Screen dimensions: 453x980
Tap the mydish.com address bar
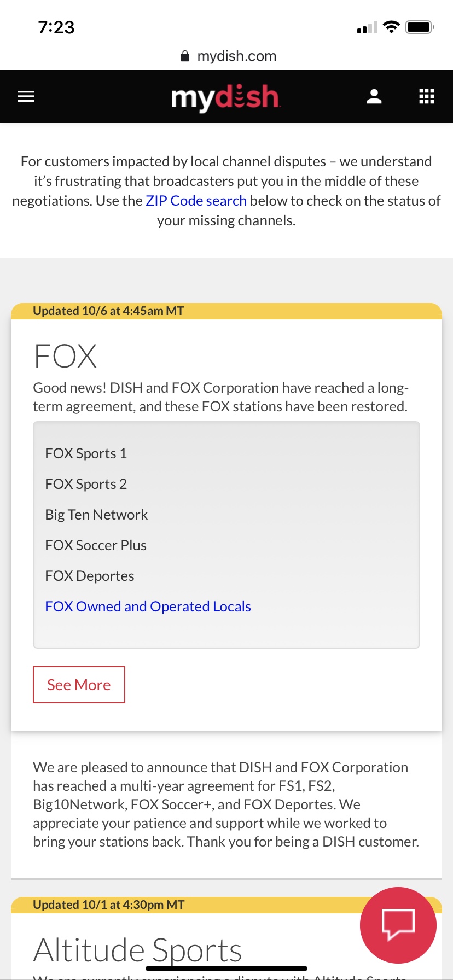click(x=236, y=56)
